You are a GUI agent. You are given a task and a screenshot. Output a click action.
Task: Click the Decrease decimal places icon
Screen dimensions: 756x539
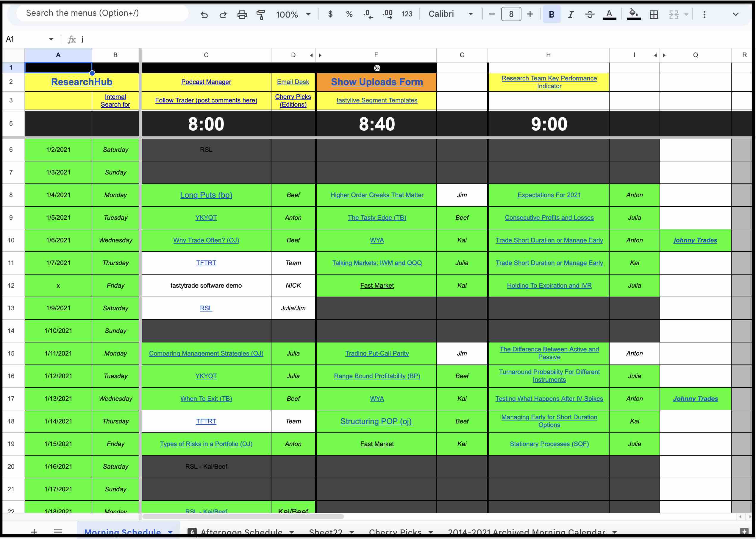pyautogui.click(x=368, y=15)
